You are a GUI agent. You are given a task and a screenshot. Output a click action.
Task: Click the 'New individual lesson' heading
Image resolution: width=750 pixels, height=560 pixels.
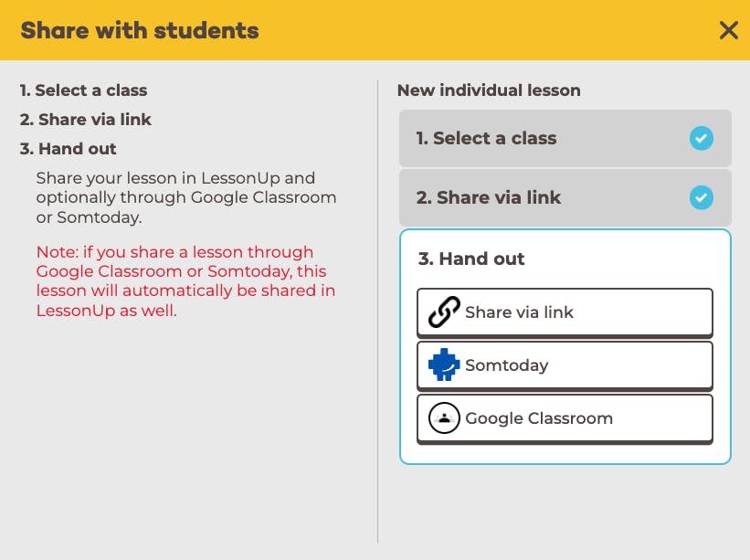489,90
